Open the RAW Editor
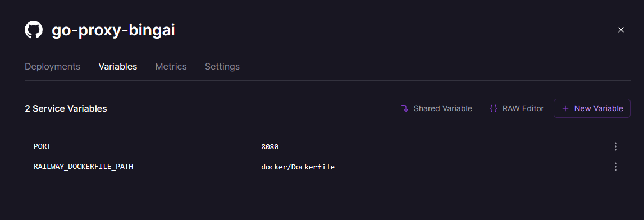The image size is (644, 220). tap(517, 108)
